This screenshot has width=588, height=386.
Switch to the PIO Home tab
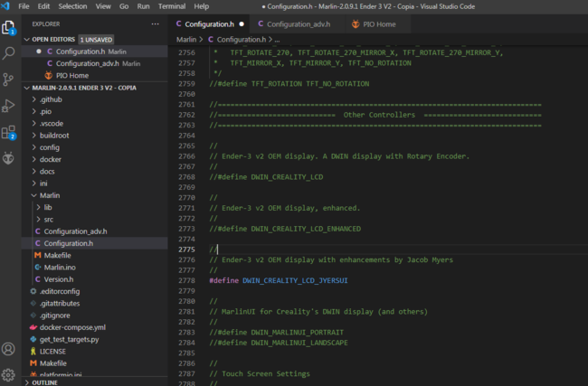(379, 24)
